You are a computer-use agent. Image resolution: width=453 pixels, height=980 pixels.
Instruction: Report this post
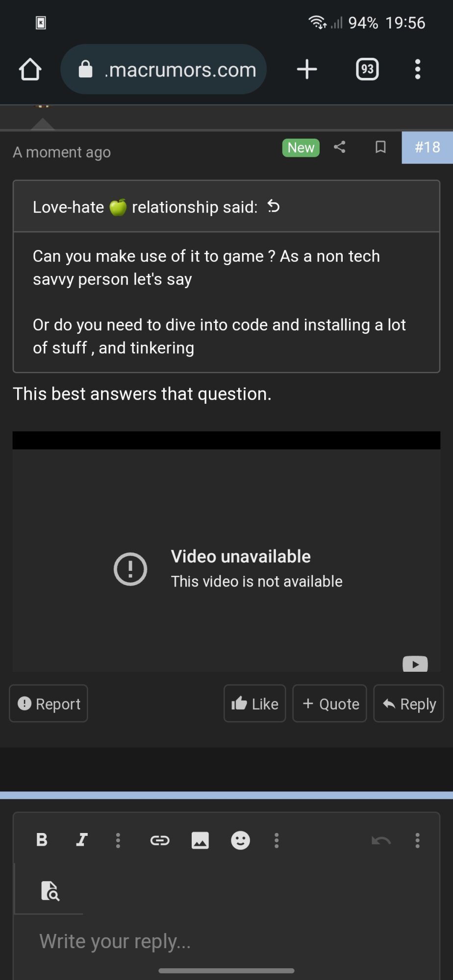(x=49, y=704)
